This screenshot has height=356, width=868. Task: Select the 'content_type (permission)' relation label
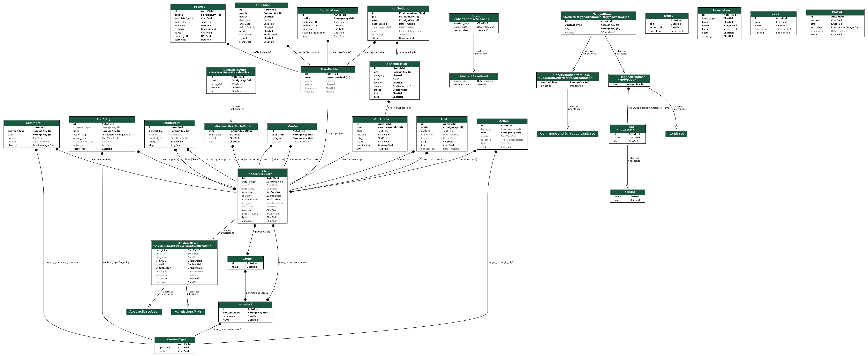[226, 330]
